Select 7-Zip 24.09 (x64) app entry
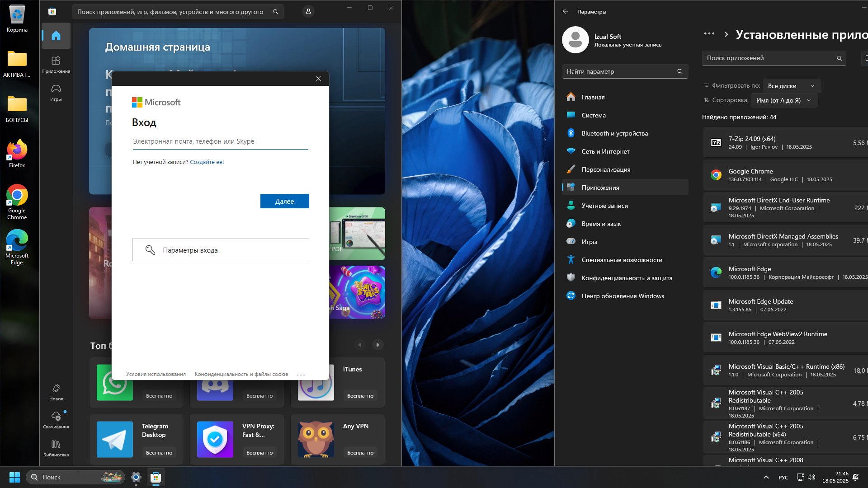 click(786, 142)
